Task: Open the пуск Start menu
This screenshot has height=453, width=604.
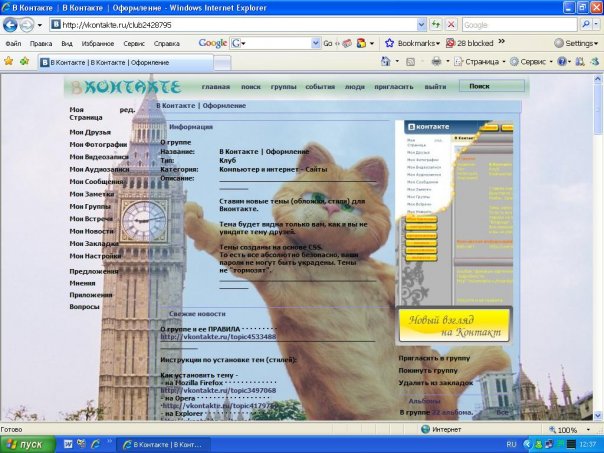Action: [x=28, y=445]
